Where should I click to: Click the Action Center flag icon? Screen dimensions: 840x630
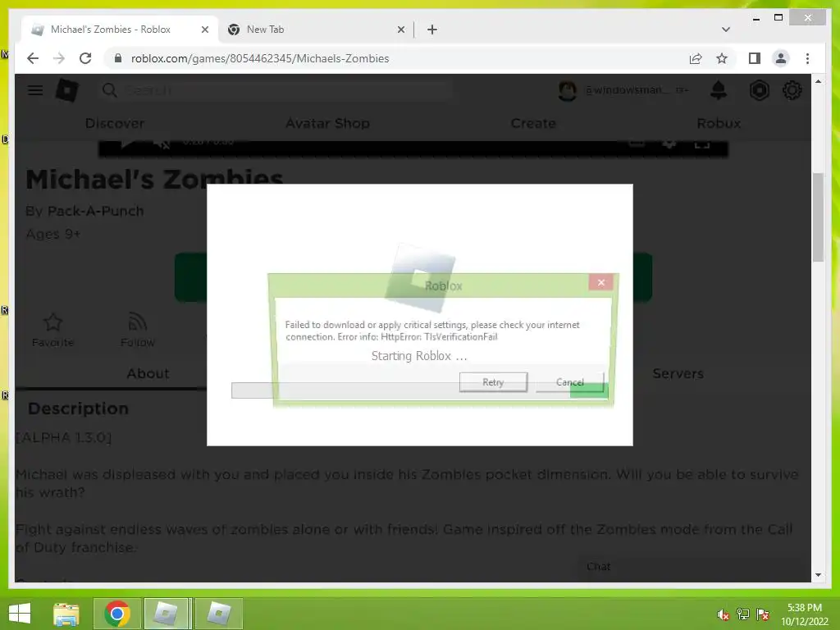(762, 614)
